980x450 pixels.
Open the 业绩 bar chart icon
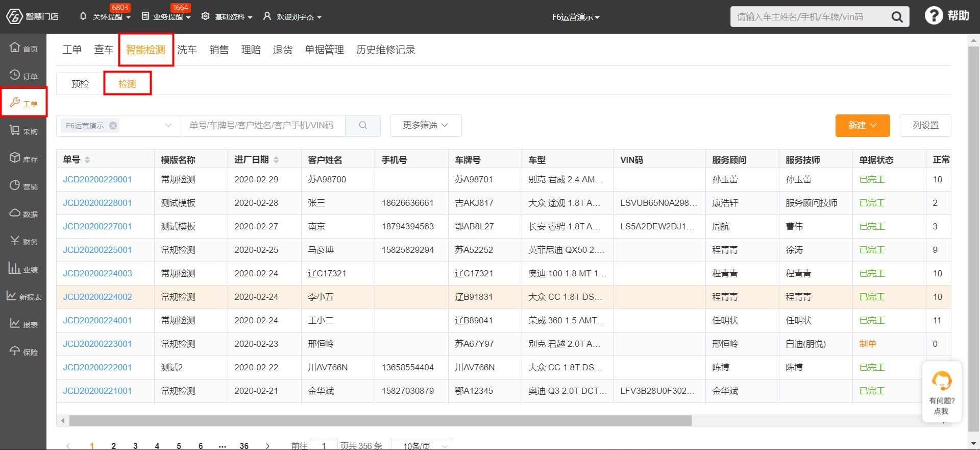[x=14, y=268]
